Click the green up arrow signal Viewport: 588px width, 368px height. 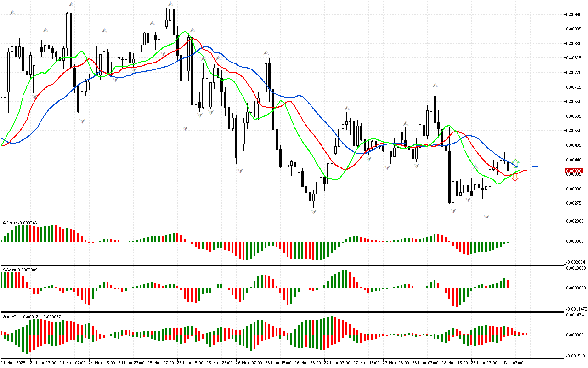click(515, 162)
